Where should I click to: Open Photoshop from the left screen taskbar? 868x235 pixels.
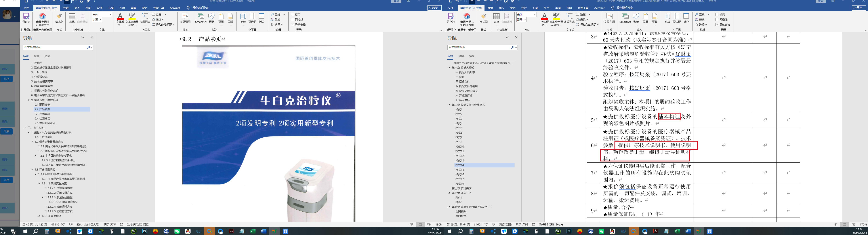[145, 231]
